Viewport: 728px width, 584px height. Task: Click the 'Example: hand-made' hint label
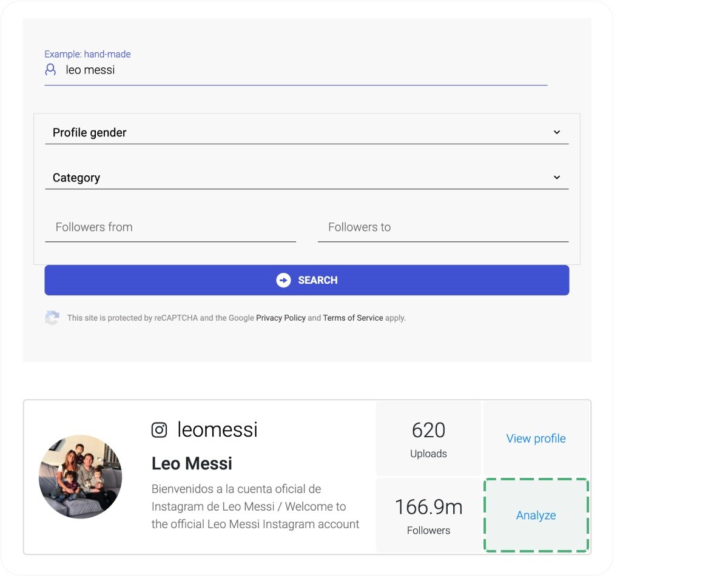tap(87, 54)
